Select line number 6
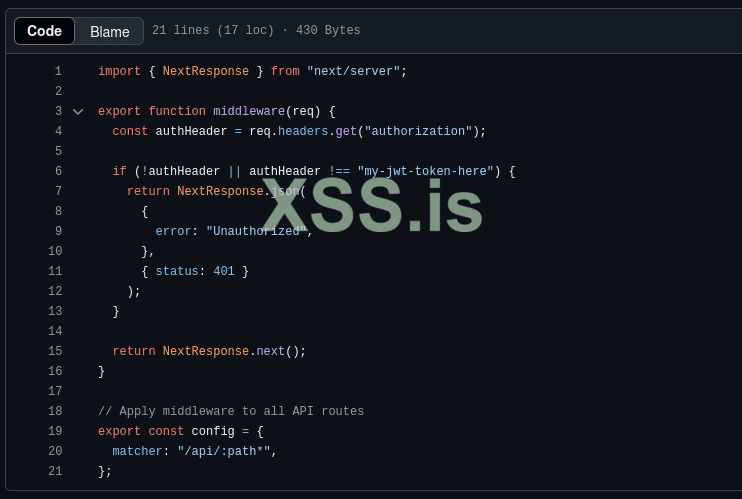Image resolution: width=742 pixels, height=499 pixels. pos(58,171)
